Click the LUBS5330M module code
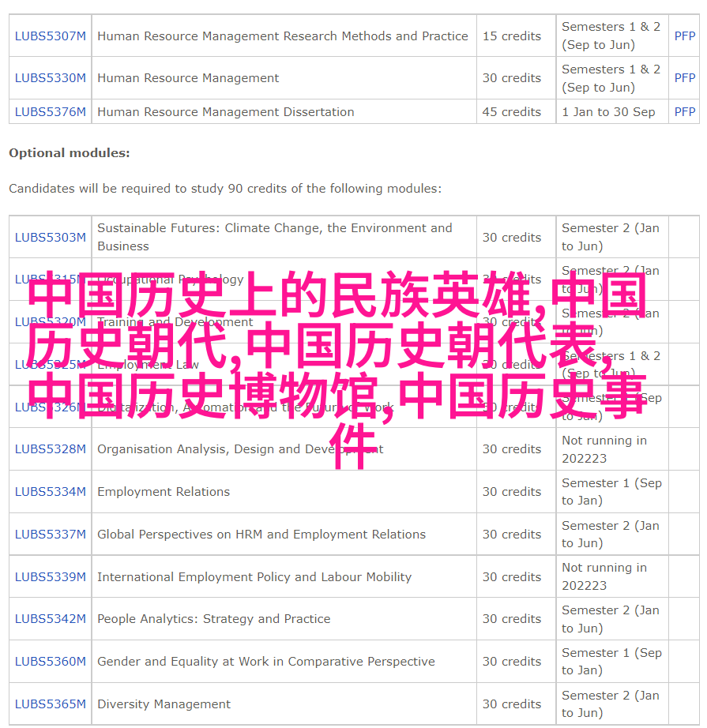Image resolution: width=707 pixels, height=728 pixels. pyautogui.click(x=50, y=78)
